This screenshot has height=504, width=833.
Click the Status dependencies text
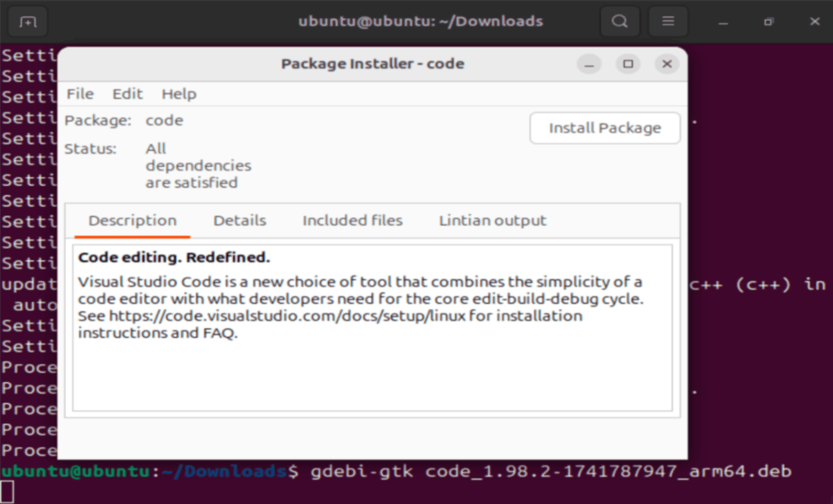(198, 166)
